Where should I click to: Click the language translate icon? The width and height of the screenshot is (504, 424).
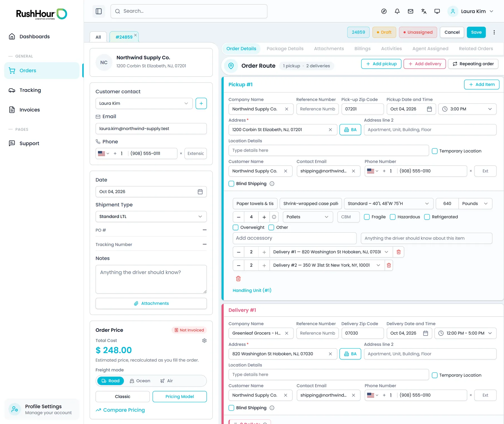(x=424, y=11)
